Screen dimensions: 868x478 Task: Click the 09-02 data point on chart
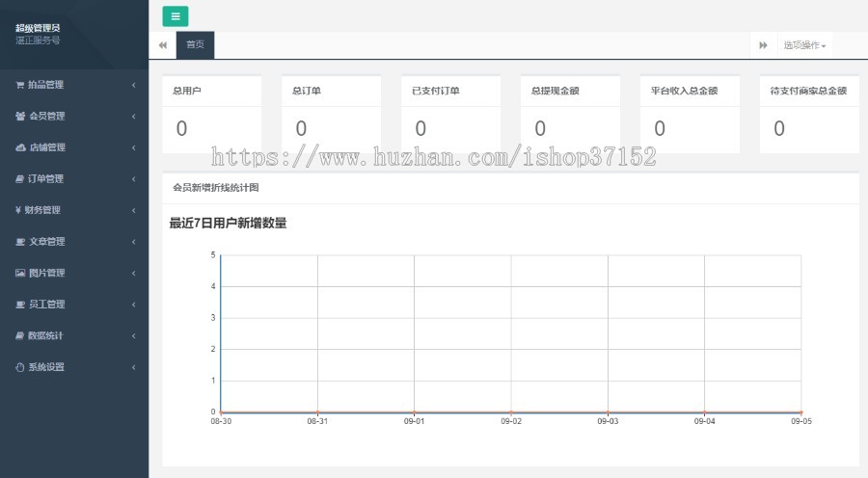[511, 412]
